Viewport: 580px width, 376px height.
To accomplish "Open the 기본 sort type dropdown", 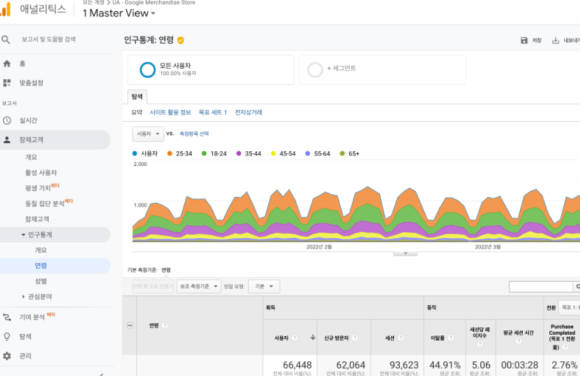I will pyautogui.click(x=264, y=286).
